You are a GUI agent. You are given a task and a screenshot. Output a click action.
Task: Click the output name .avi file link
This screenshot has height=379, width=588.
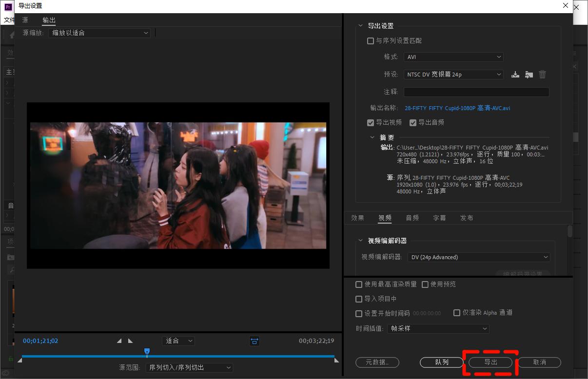(x=457, y=108)
